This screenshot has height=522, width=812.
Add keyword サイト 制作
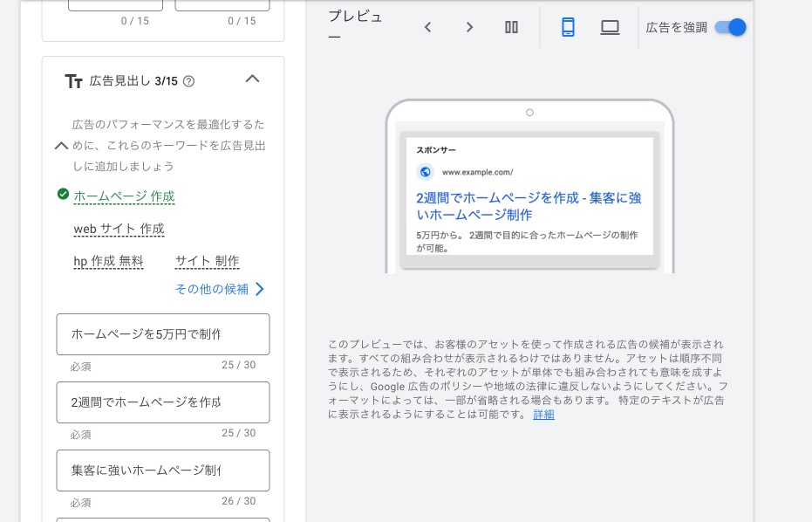point(207,261)
